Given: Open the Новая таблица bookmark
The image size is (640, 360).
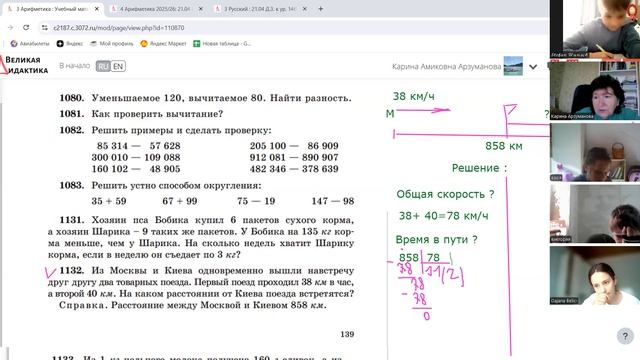Looking at the screenshot, I should click(x=222, y=43).
